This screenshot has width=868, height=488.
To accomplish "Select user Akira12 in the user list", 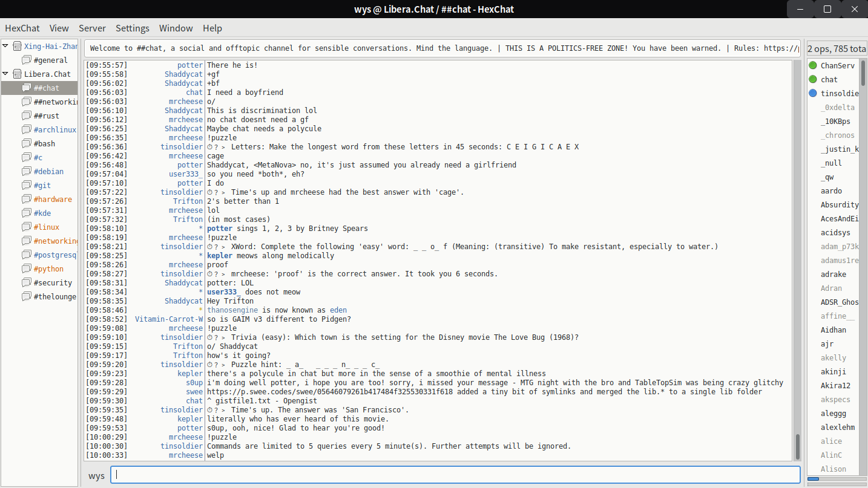I will pos(835,386).
